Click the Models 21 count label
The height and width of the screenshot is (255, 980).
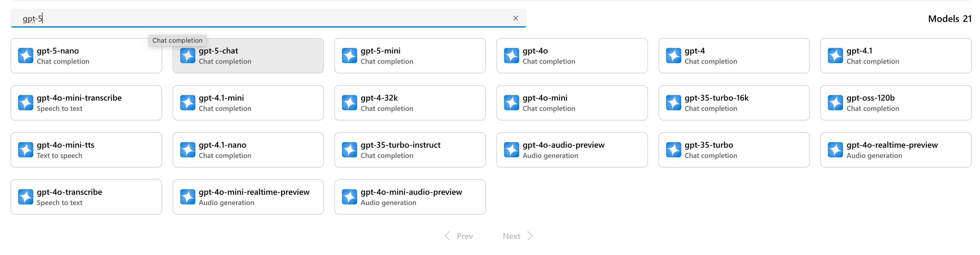pyautogui.click(x=950, y=19)
